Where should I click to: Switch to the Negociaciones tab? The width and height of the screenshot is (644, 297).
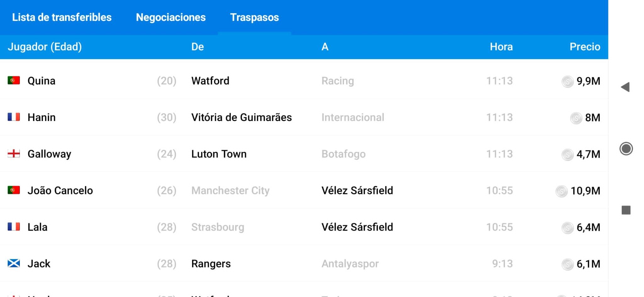click(171, 17)
